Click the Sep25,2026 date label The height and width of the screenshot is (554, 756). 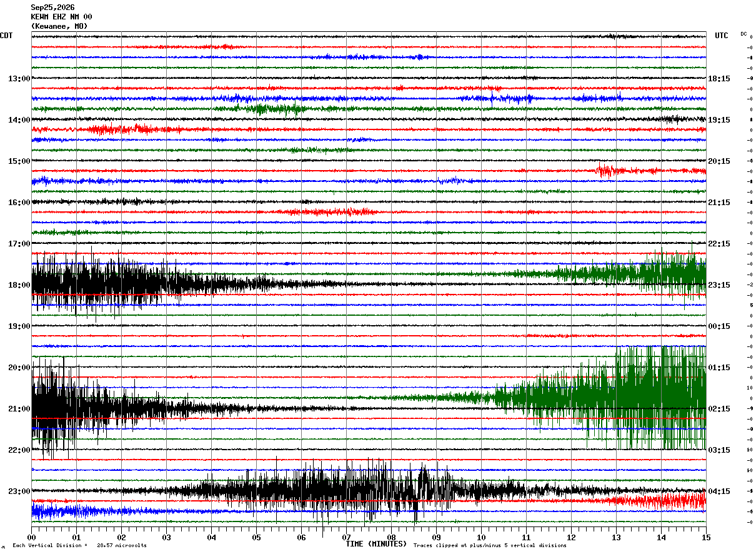tap(52, 8)
